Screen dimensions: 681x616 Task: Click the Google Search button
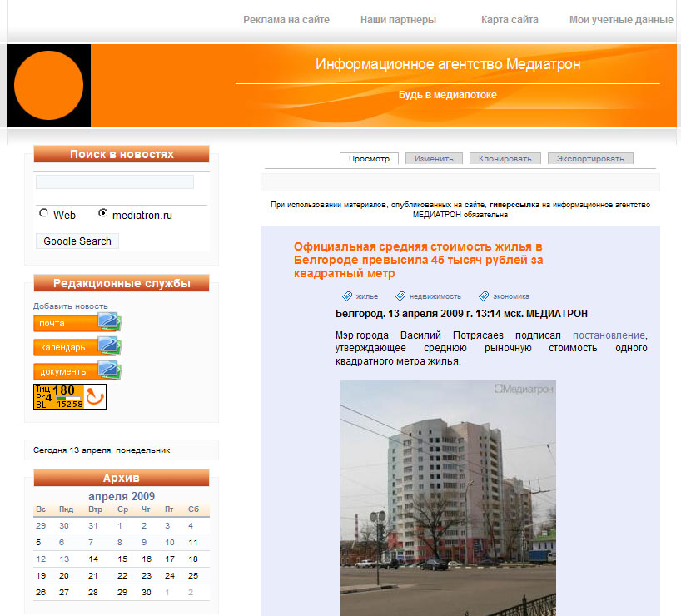pyautogui.click(x=77, y=241)
